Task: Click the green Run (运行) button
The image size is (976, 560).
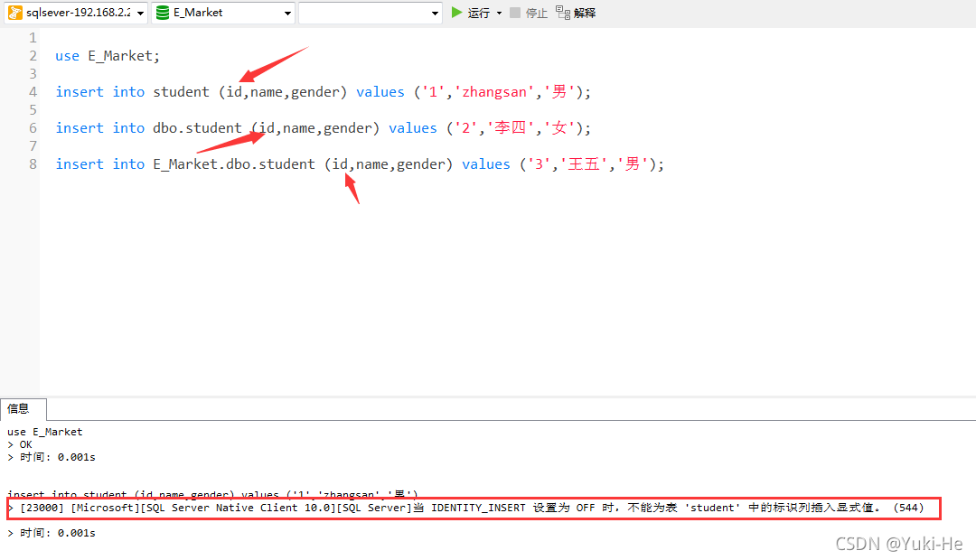Action: point(471,13)
